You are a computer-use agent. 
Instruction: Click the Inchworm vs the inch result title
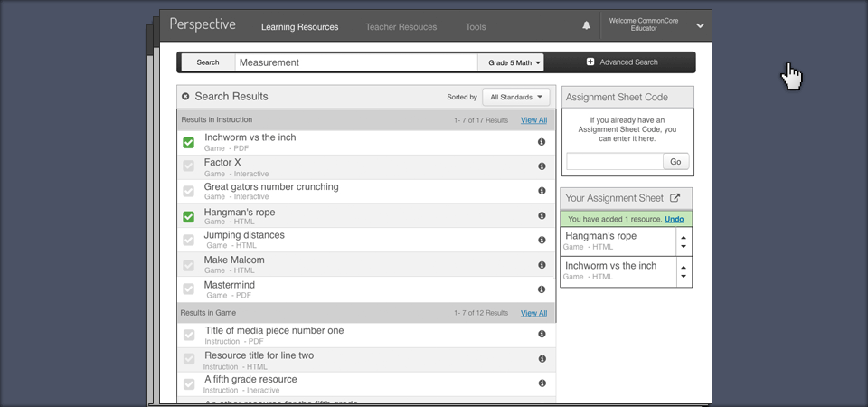[250, 137]
